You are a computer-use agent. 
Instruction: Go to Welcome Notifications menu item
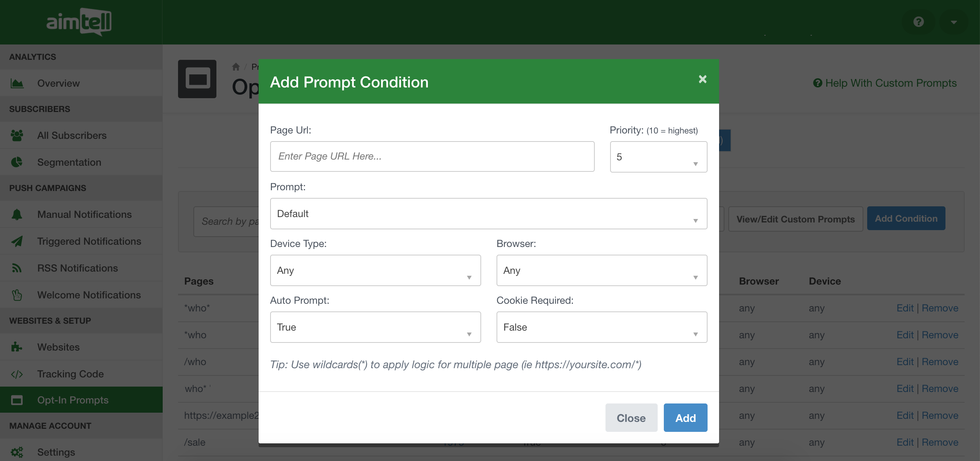pyautogui.click(x=89, y=295)
